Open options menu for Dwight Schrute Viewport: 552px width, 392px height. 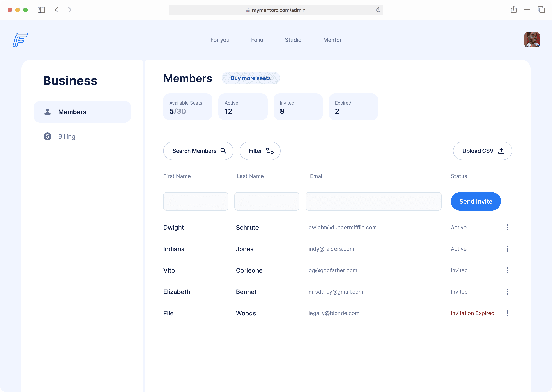[507, 227]
